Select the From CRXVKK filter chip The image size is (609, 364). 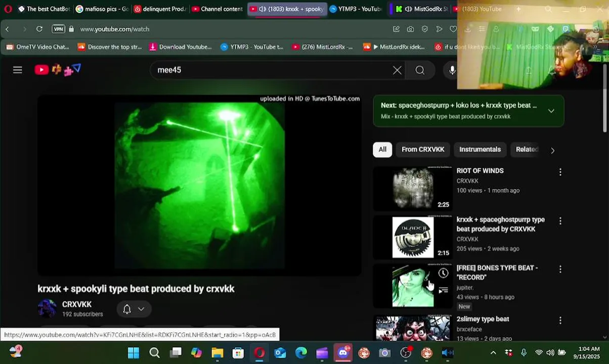(x=423, y=150)
